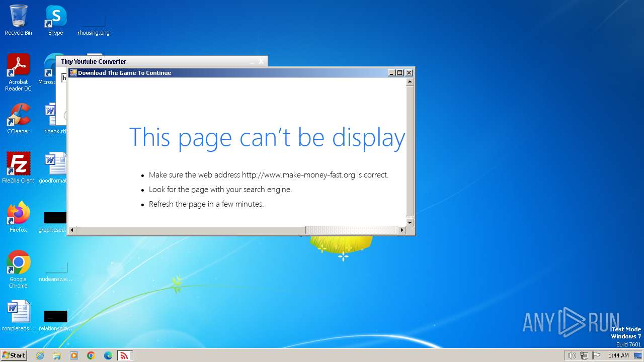Launch Skype from the desktop
The height and width of the screenshot is (362, 644).
55,20
